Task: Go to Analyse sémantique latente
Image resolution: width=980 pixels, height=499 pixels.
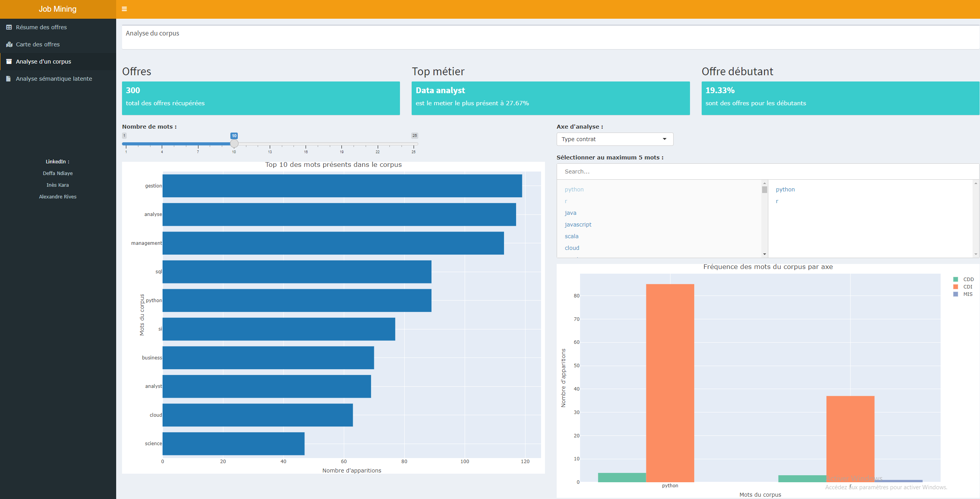Action: (x=58, y=79)
